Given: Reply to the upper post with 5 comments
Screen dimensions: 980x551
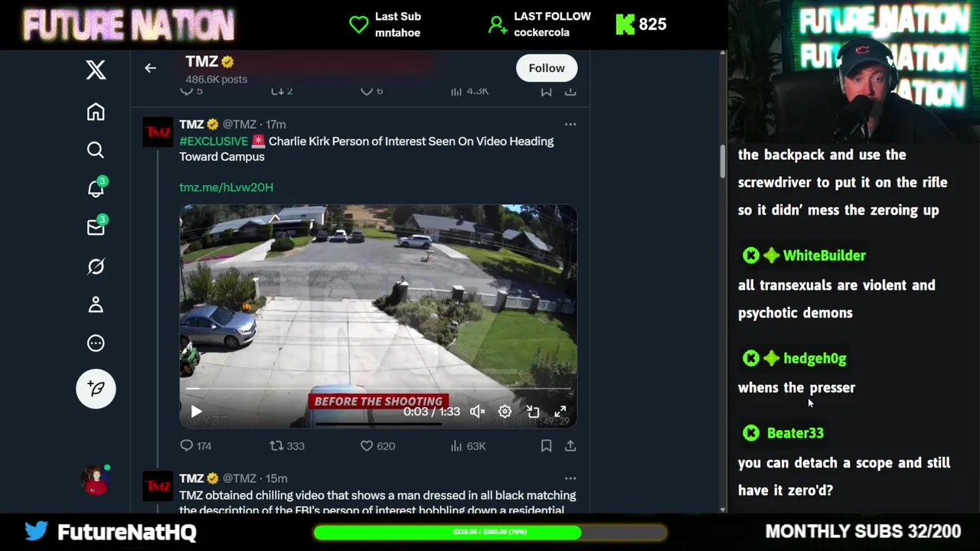Looking at the screenshot, I should (191, 91).
